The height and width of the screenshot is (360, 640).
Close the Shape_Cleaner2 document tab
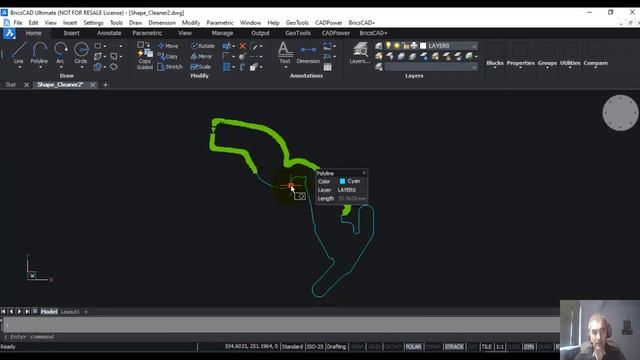click(x=93, y=85)
